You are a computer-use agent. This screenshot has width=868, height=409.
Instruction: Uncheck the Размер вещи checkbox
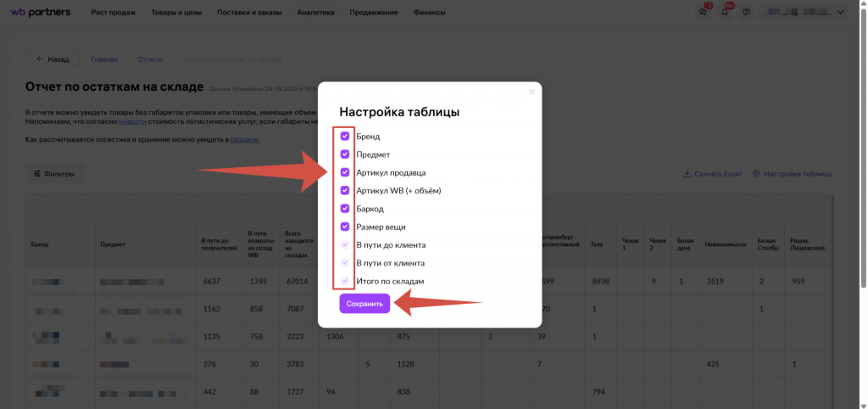pyautogui.click(x=345, y=227)
